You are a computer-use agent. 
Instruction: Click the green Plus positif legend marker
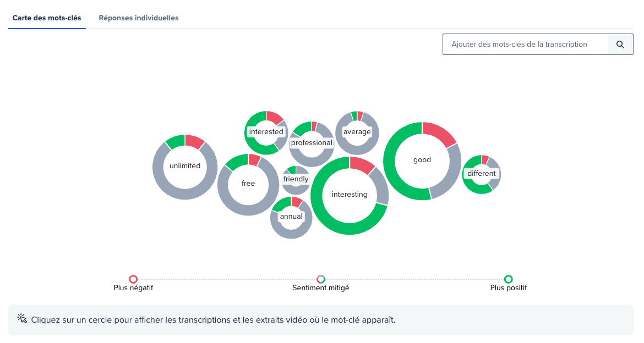click(509, 279)
